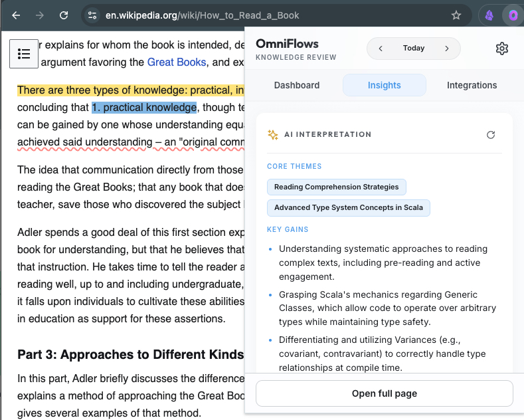Click the KNOWLEDGE REVIEW subtitle
The image size is (524, 420).
click(296, 57)
